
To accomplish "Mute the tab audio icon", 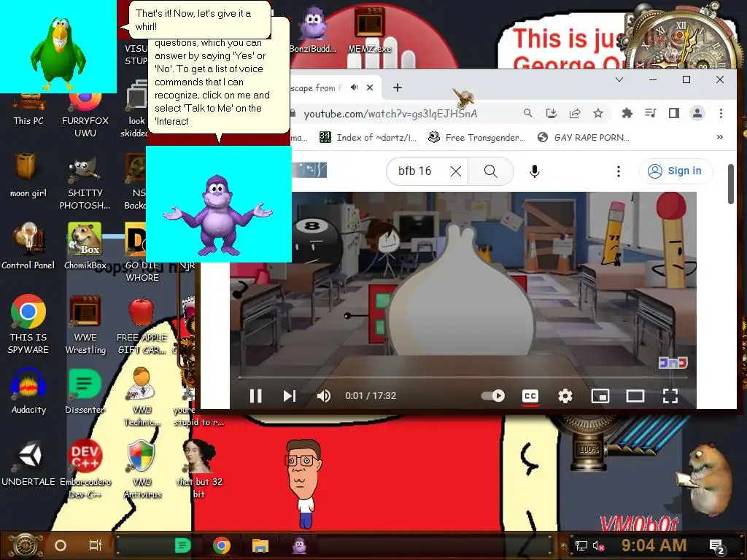I will [x=354, y=87].
